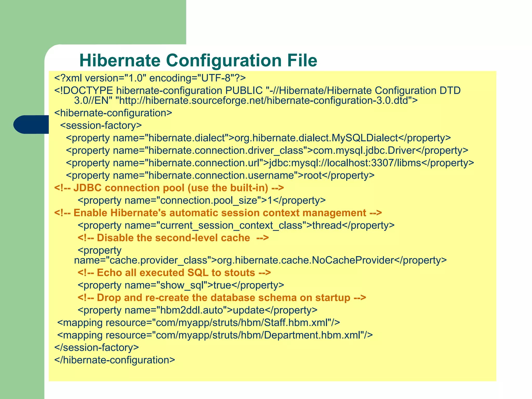
Task: Click the dark blue rounded shape
Action: pyautogui.click(x=31, y=124)
